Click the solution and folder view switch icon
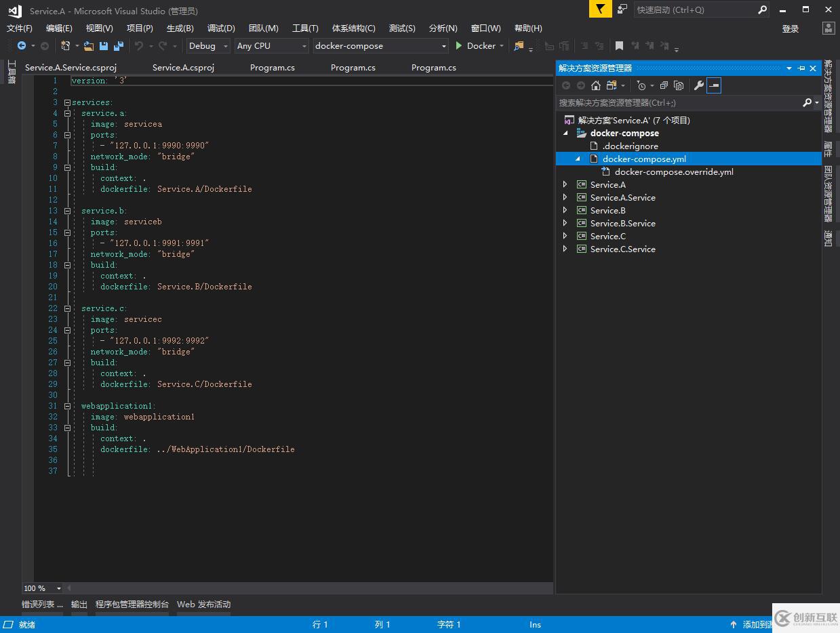Image resolution: width=840 pixels, height=633 pixels. tap(612, 85)
